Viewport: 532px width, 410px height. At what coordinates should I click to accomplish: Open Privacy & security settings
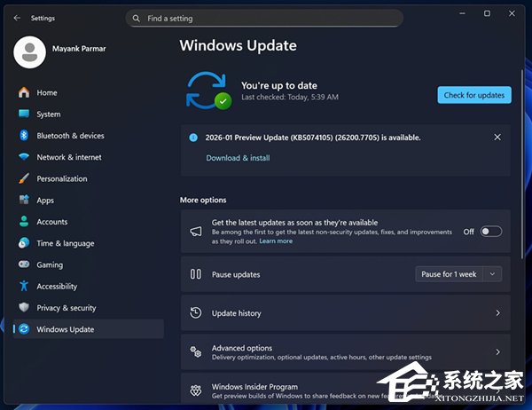tap(88, 308)
